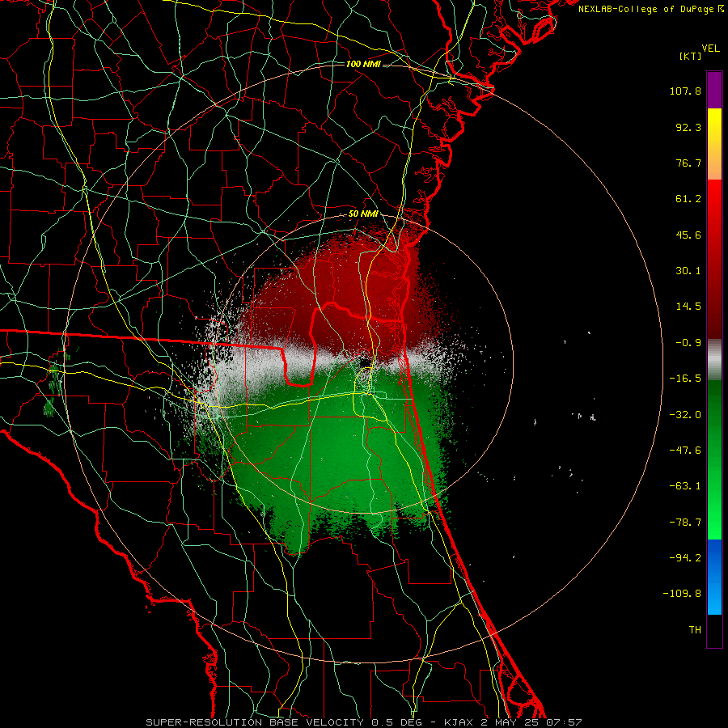Viewport: 728px width, 728px height.
Task: Click the -16.5 legend value
Action: (685, 379)
